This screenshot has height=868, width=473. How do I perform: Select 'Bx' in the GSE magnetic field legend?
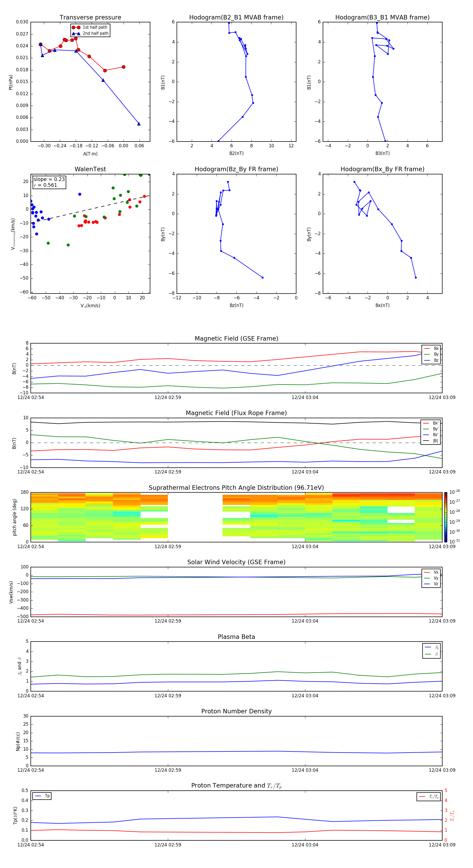431,349
